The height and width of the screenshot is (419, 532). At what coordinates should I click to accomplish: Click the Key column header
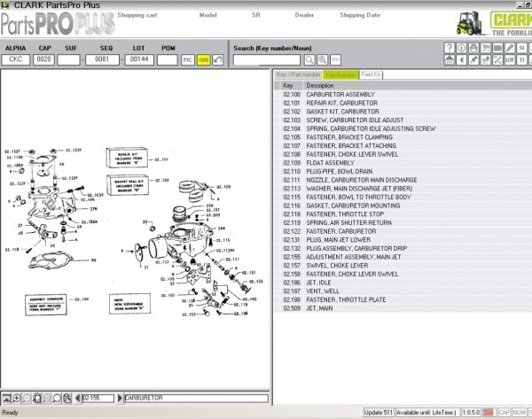tap(292, 85)
